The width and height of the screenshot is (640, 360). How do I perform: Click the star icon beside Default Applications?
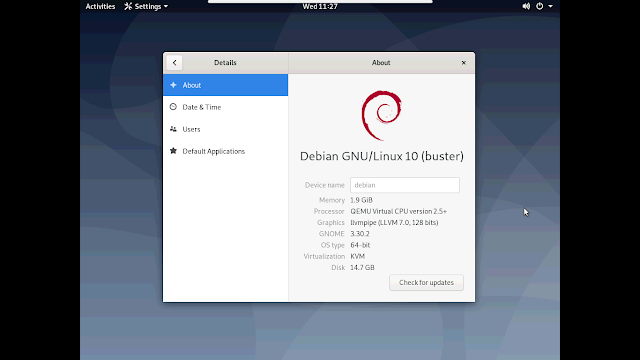(173, 151)
